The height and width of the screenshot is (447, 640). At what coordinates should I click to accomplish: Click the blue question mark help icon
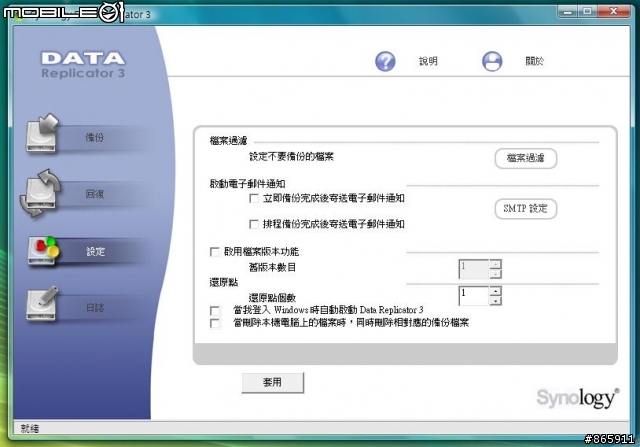coord(385,62)
